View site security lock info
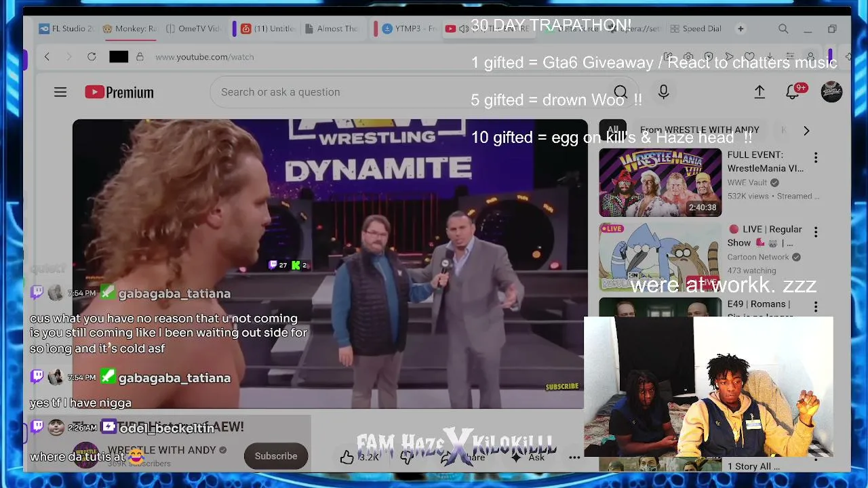Image resolution: width=868 pixels, height=488 pixels. point(140,57)
